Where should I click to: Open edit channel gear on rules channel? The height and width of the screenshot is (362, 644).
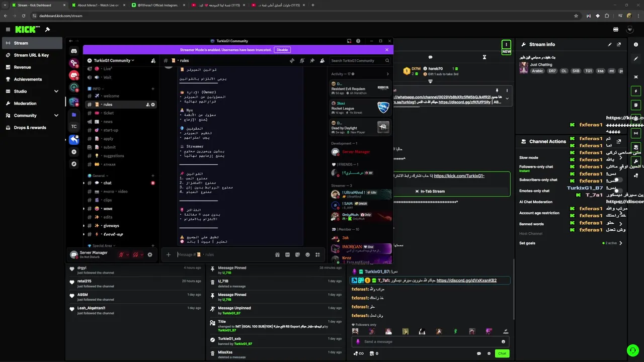(x=153, y=105)
